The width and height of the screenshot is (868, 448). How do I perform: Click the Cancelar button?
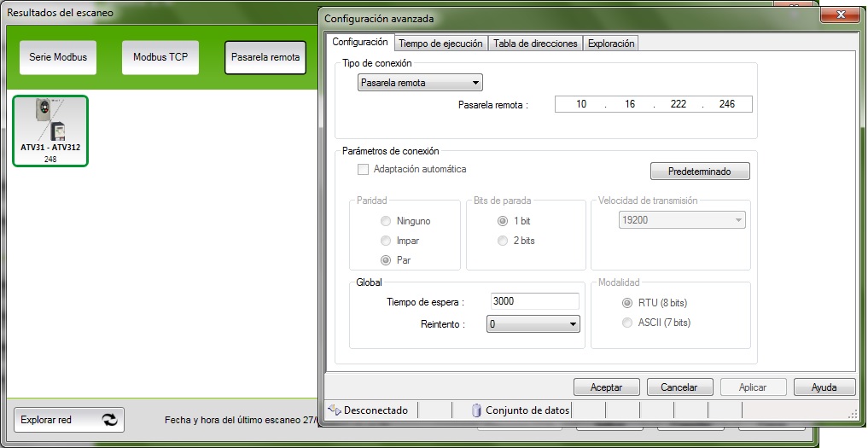[679, 387]
